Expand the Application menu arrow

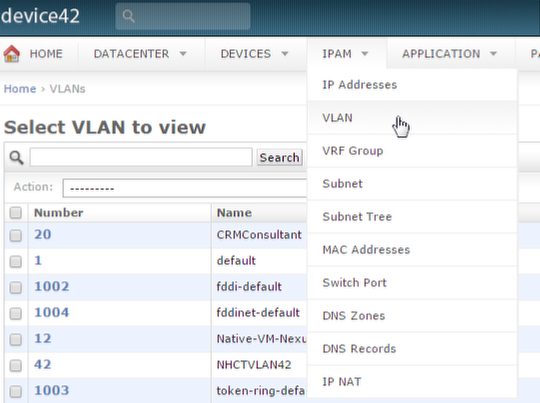(494, 54)
